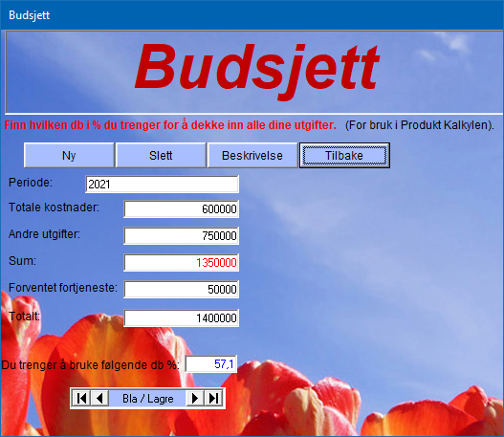Click the Totalt field showing 1400000
Screen dimensions: 504x437
pyautogui.click(x=182, y=318)
